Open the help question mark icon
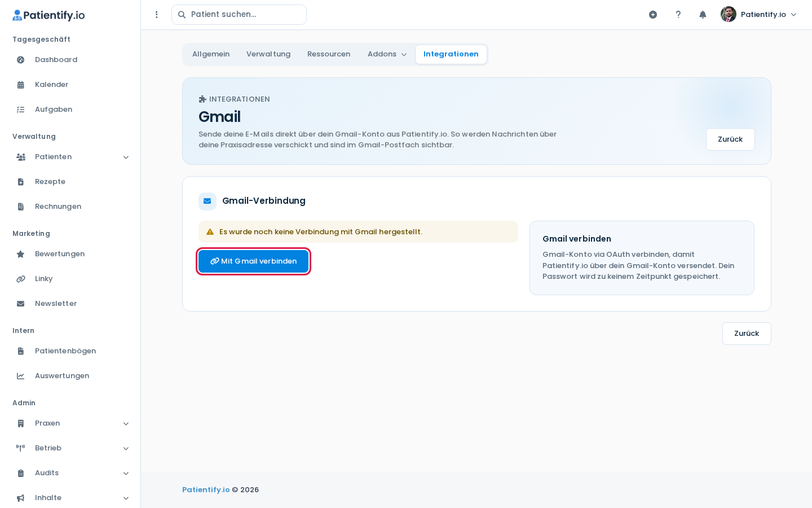812x508 pixels. pyautogui.click(x=678, y=15)
